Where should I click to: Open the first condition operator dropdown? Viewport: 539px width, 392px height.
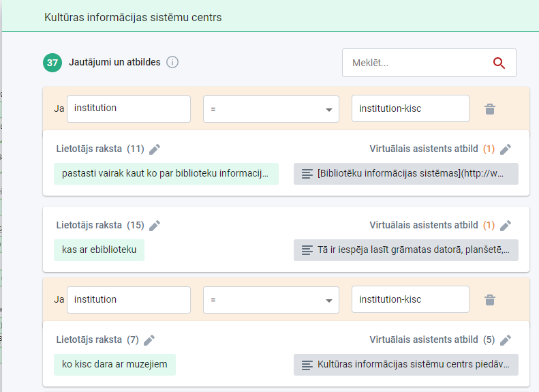(x=271, y=109)
